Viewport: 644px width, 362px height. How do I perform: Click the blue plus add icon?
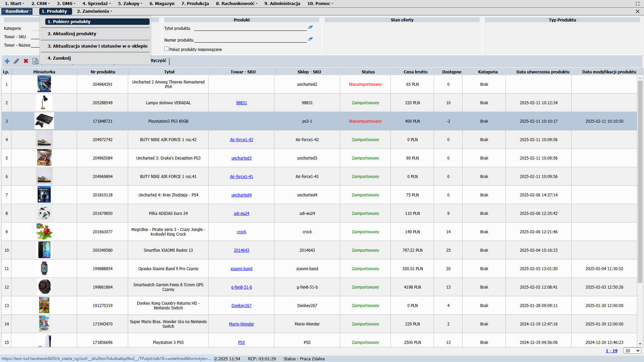pyautogui.click(x=7, y=61)
